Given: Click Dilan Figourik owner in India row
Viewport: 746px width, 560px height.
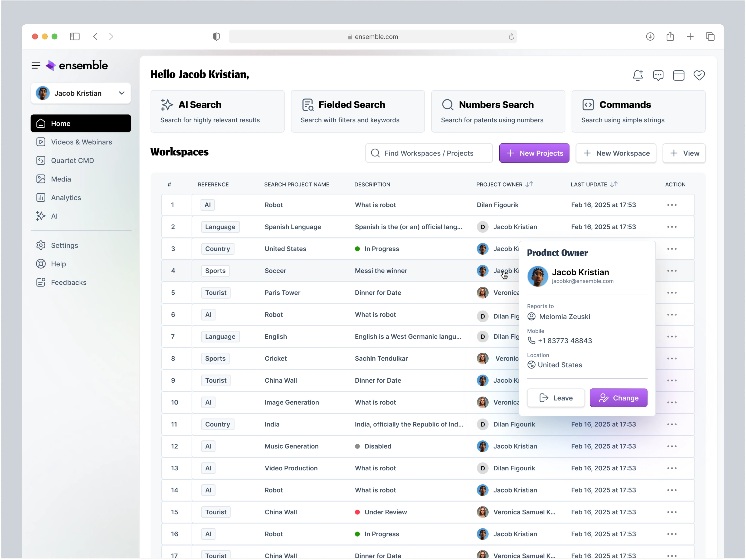Looking at the screenshot, I should [x=514, y=424].
